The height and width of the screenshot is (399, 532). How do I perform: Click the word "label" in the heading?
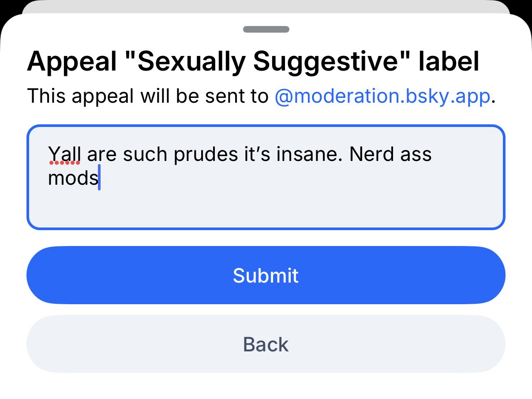point(449,62)
